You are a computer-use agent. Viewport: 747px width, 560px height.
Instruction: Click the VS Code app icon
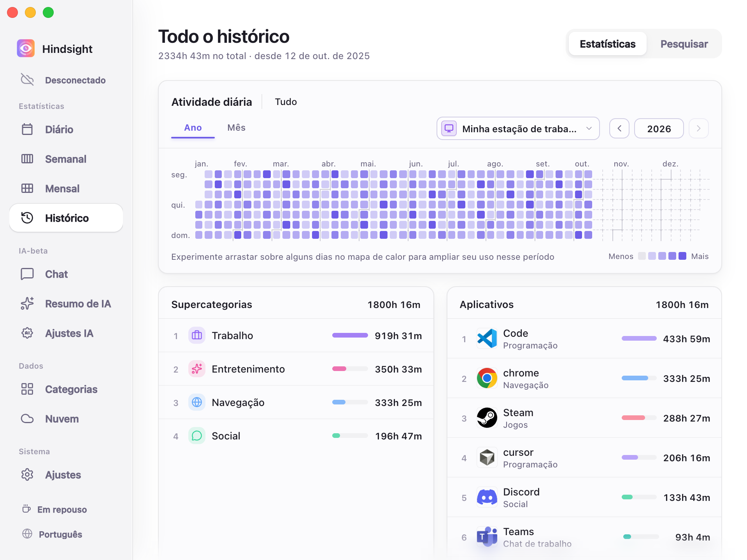[x=487, y=338]
